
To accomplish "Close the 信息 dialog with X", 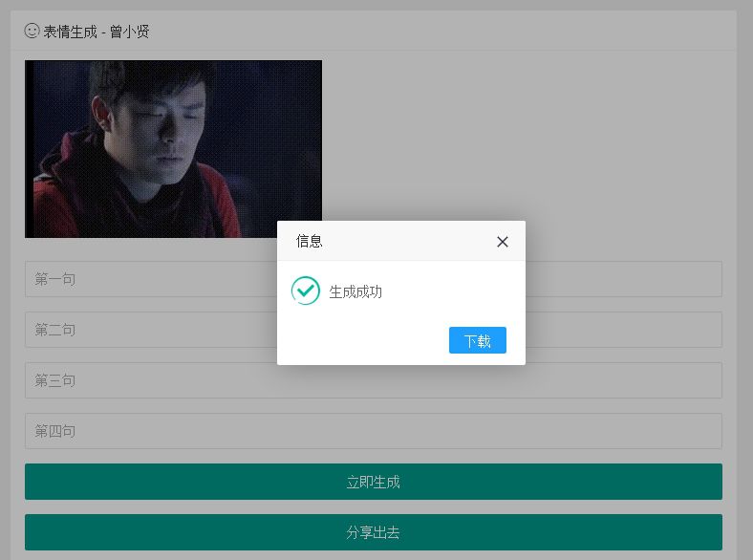I will click(503, 242).
